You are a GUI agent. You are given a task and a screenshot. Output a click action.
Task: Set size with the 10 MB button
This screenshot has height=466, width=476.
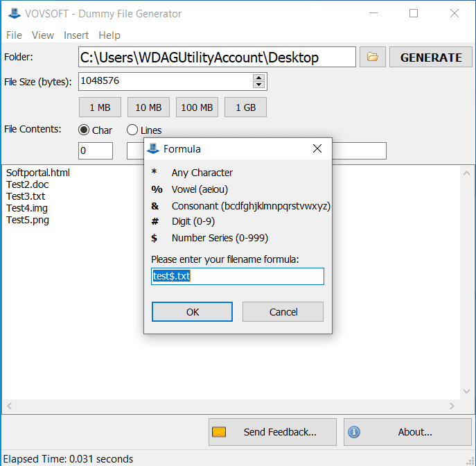(148, 107)
